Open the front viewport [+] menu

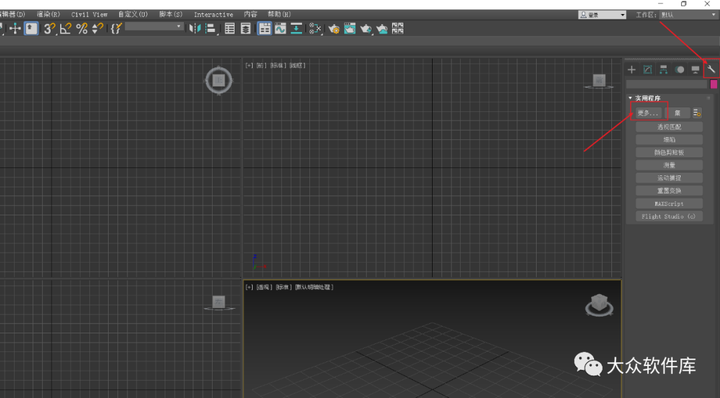click(249, 66)
